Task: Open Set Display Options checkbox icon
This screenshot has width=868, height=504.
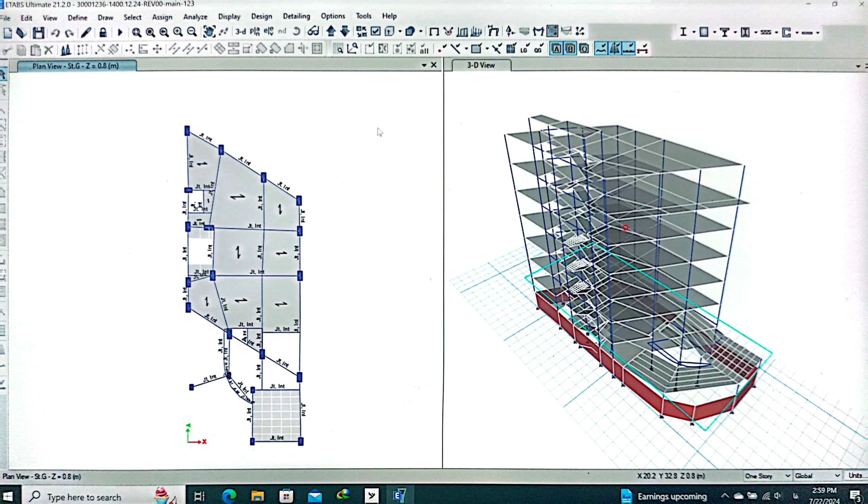Action: (376, 32)
